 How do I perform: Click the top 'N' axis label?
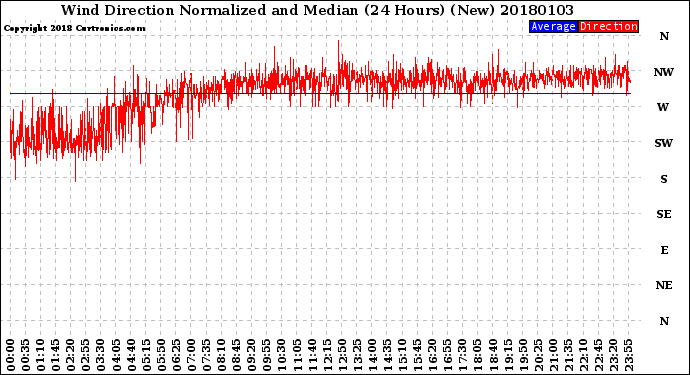tap(664, 37)
